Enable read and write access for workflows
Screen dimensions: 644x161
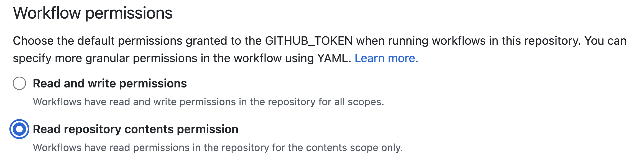click(19, 83)
